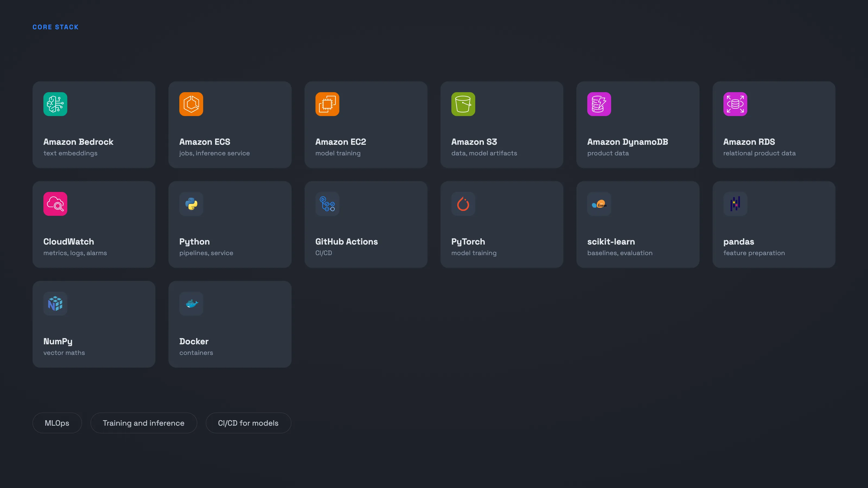868x488 pixels.
Task: Open the Amazon S3 bucket icon
Action: coord(463,104)
